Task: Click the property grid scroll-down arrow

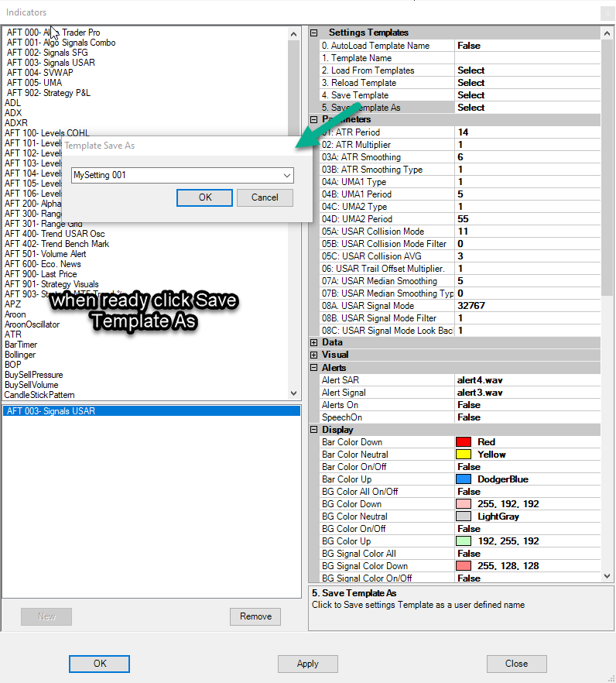Action: (607, 575)
